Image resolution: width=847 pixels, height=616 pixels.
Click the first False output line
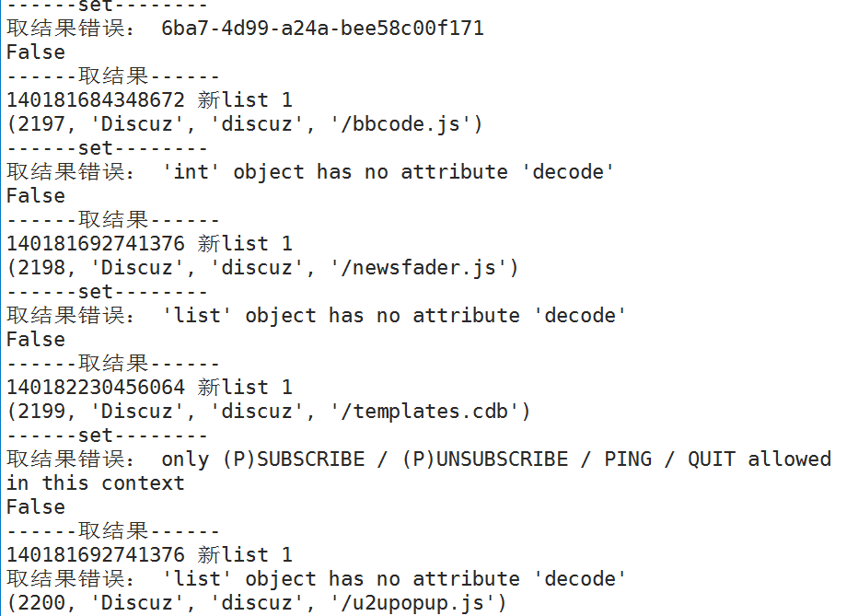(x=36, y=52)
